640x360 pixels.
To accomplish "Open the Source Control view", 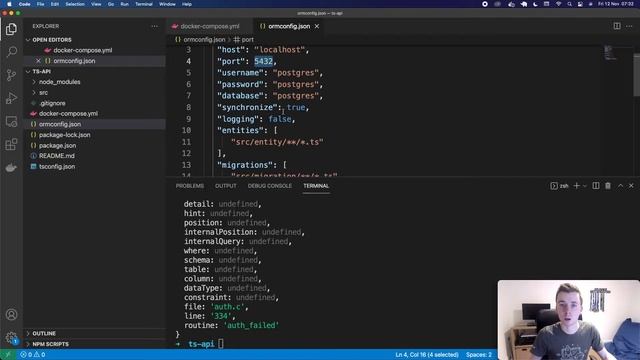I will point(11,75).
